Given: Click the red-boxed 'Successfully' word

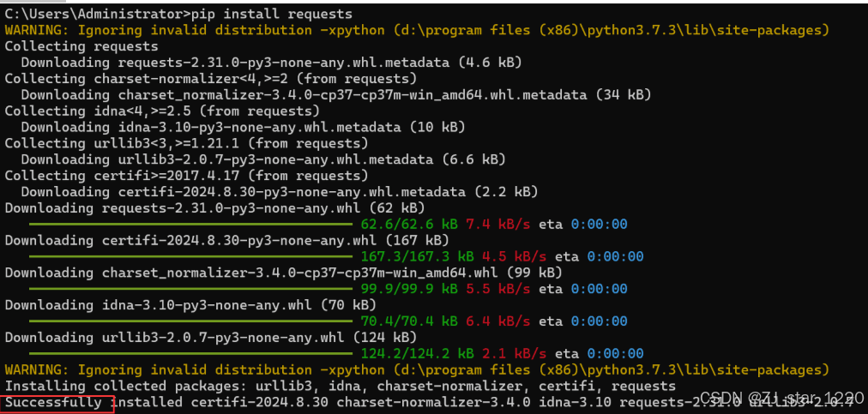Looking at the screenshot, I should pyautogui.click(x=54, y=402).
